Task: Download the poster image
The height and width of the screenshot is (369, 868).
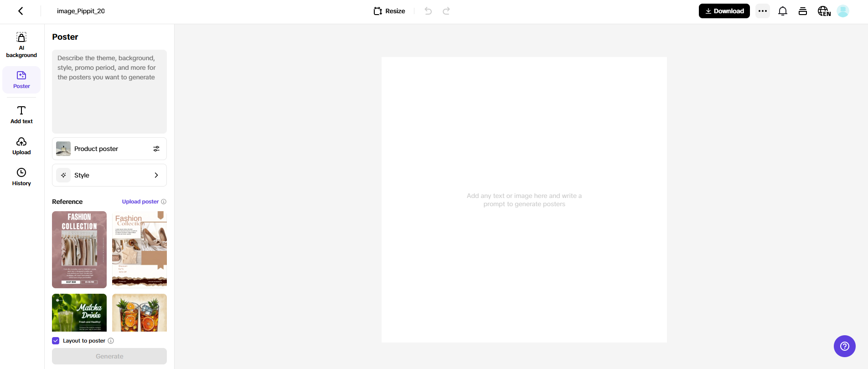Action: click(724, 11)
